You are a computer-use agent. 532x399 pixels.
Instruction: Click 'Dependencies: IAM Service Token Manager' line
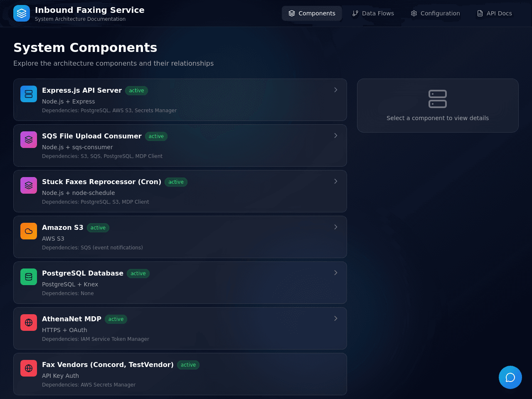click(x=96, y=339)
